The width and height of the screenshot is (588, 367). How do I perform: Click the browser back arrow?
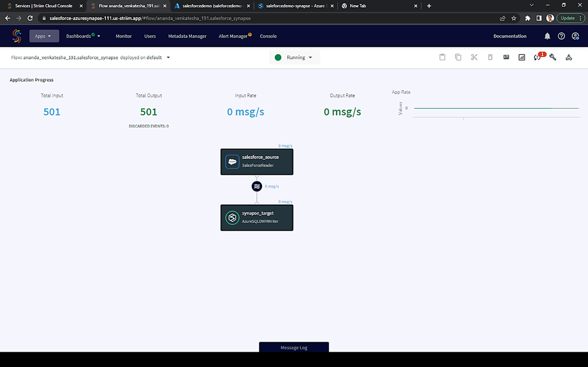8,18
